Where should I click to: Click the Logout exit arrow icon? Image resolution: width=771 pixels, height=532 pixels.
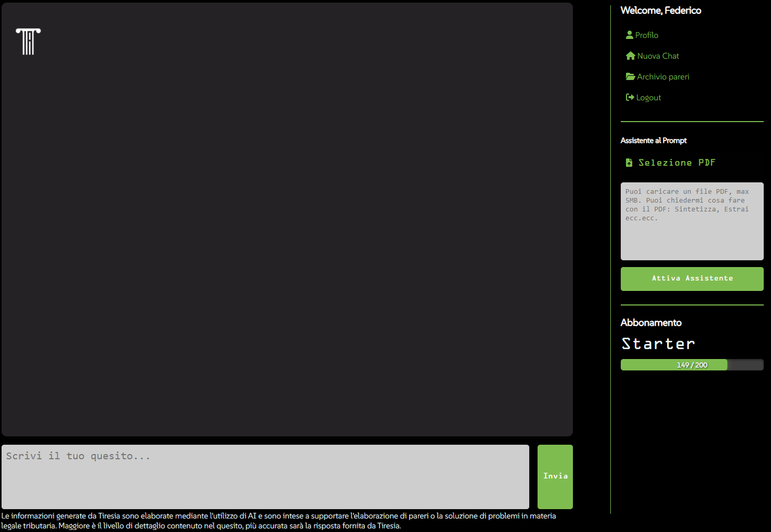point(630,97)
